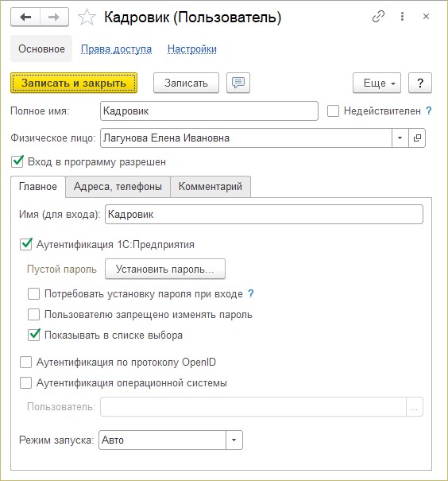Screen dimensions: 448x481
Task: Follow the Права доступа link
Action: coord(116,49)
